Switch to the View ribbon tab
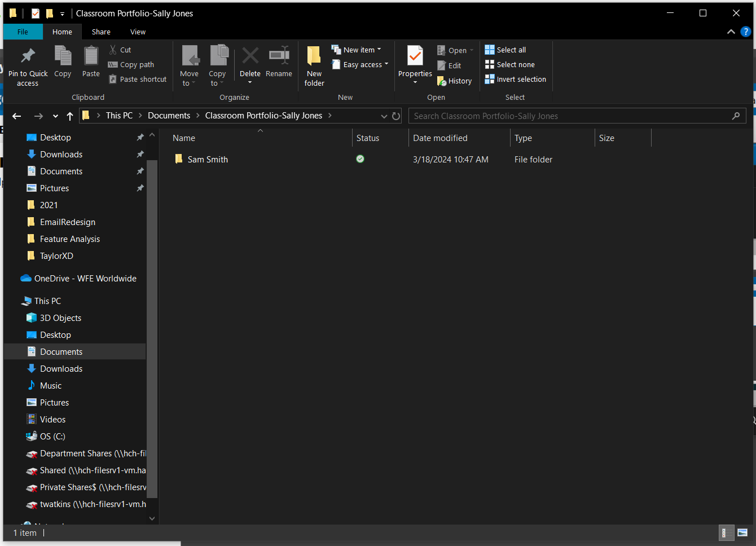The width and height of the screenshot is (756, 546). 138,32
